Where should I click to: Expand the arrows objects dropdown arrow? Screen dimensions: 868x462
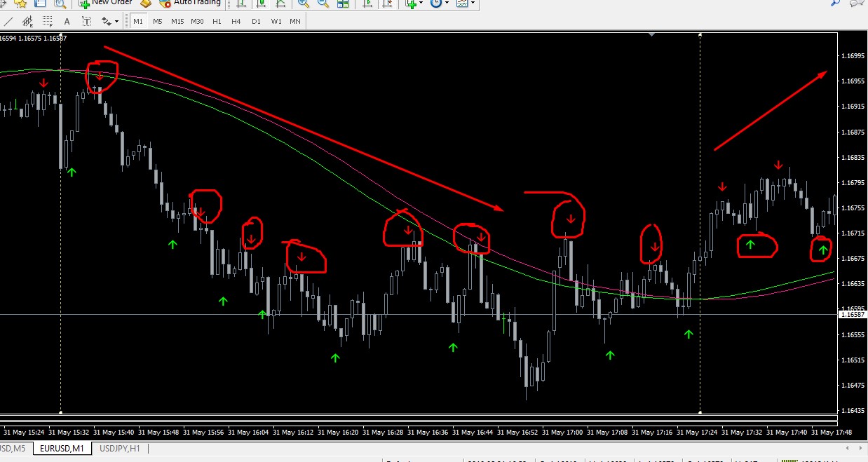click(x=117, y=22)
